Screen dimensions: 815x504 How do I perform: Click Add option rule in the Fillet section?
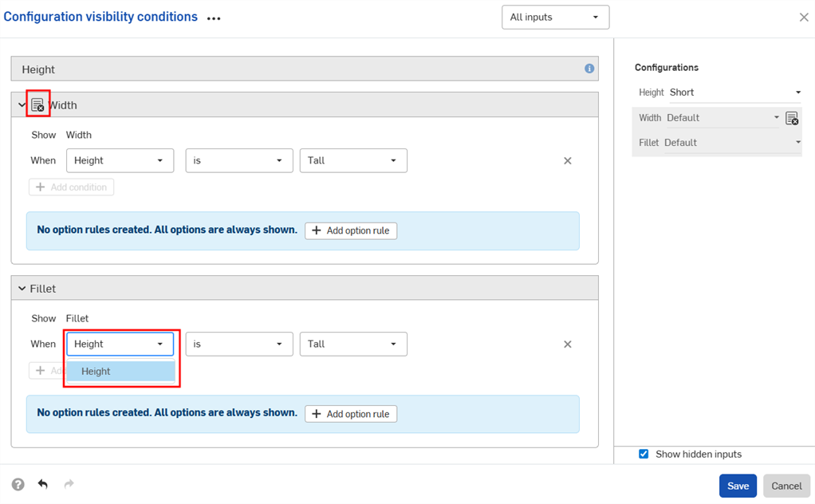(x=351, y=414)
